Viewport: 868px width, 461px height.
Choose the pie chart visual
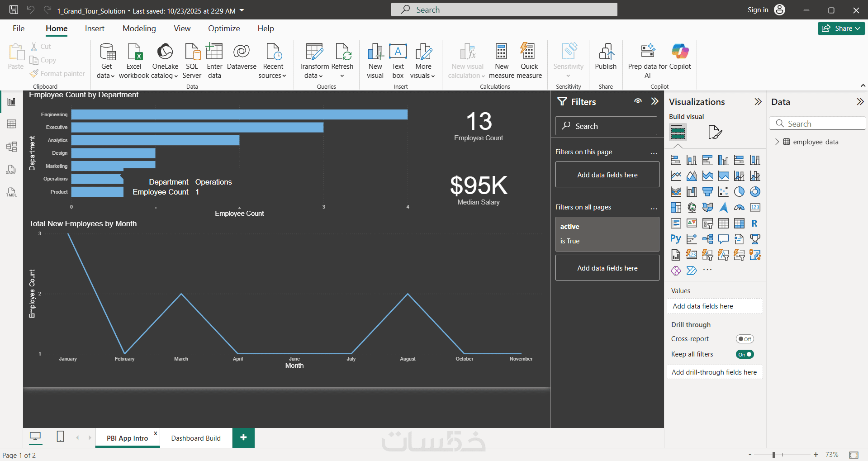(739, 192)
